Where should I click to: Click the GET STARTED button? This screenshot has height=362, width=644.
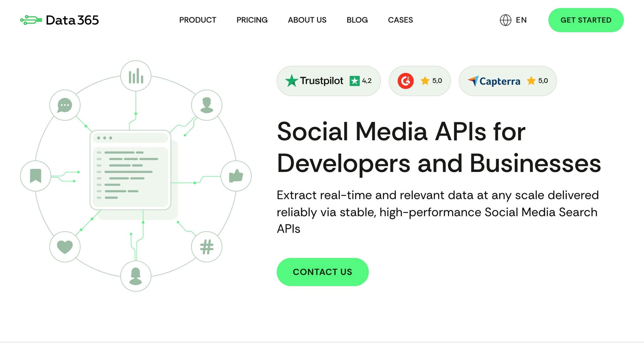click(x=586, y=20)
